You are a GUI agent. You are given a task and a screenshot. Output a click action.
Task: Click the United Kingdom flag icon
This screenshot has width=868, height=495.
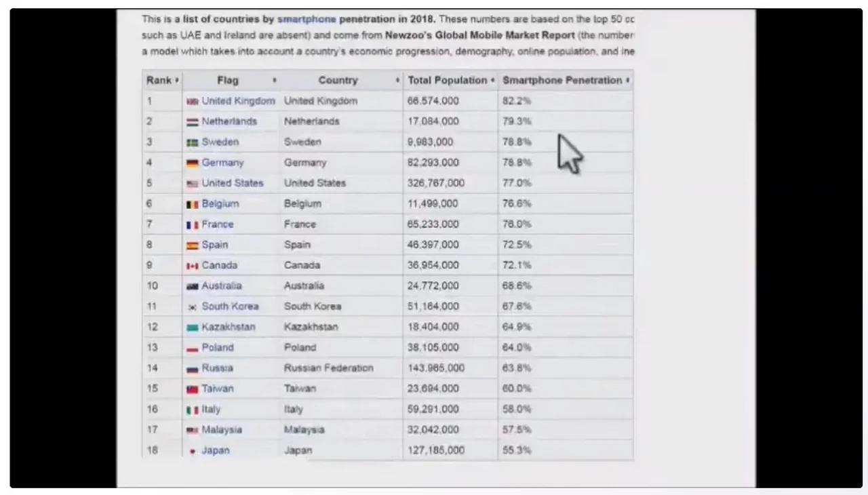193,102
